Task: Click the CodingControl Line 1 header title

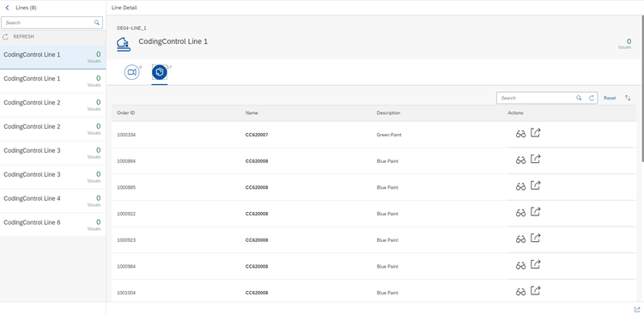Action: tap(173, 41)
